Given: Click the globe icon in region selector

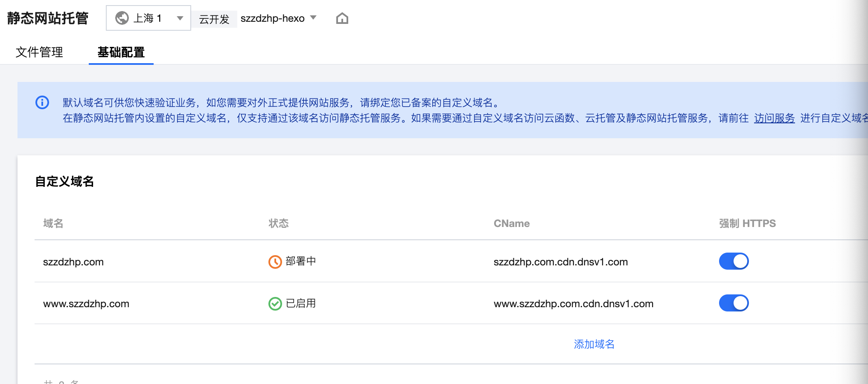Looking at the screenshot, I should [122, 18].
